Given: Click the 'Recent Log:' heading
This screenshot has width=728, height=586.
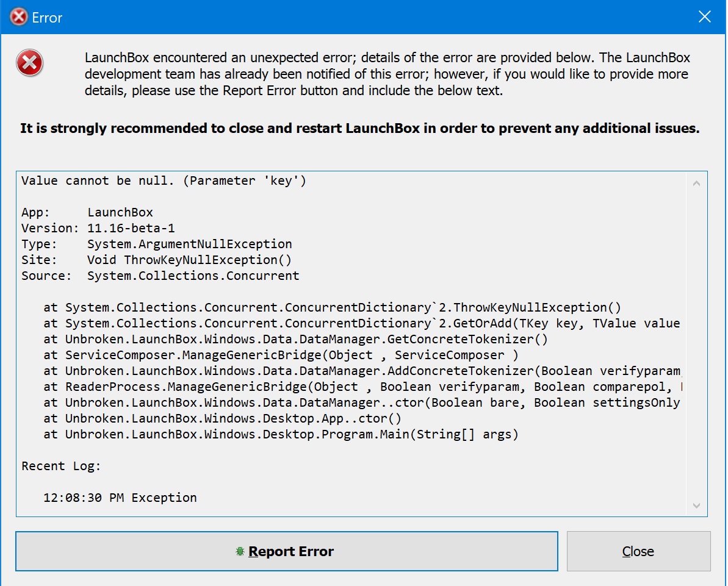Looking at the screenshot, I should click(x=61, y=466).
